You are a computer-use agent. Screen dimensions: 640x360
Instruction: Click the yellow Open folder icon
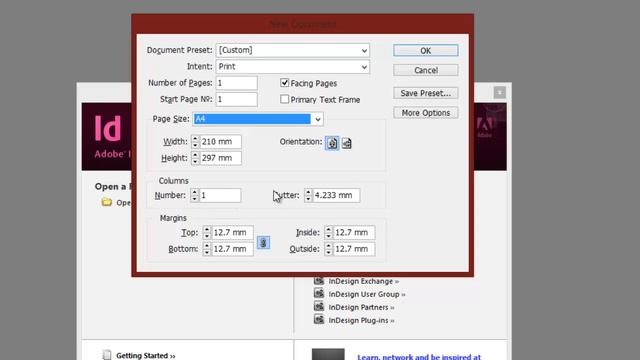(x=107, y=202)
